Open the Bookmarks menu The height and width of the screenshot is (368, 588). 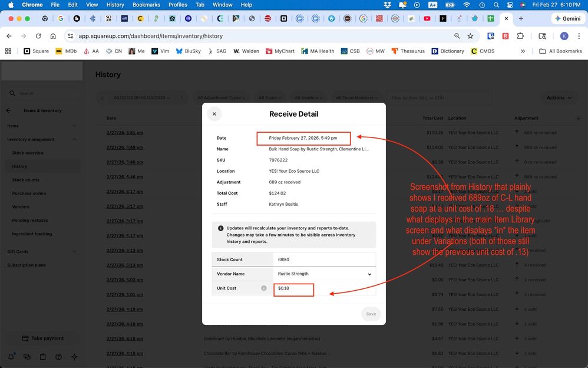coord(146,5)
